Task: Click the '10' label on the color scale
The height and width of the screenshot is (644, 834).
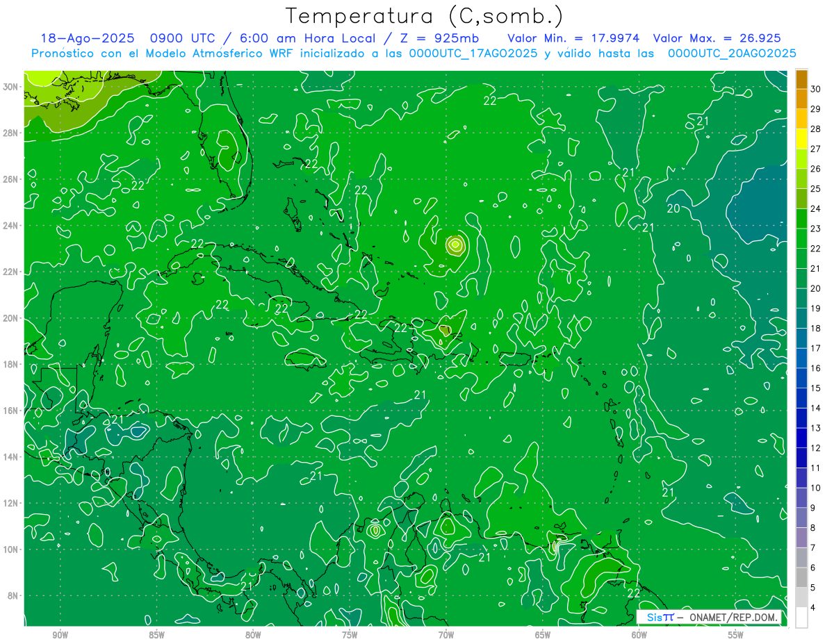Action: point(816,488)
